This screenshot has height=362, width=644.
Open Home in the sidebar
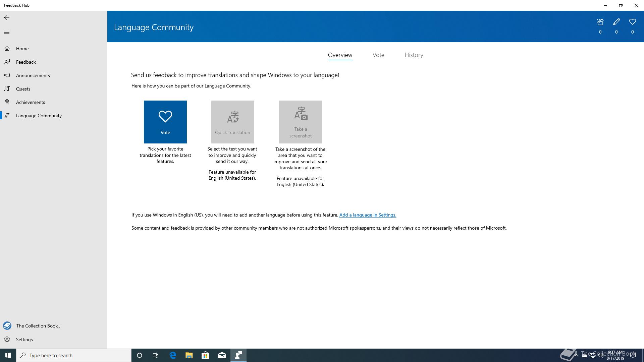pyautogui.click(x=22, y=49)
